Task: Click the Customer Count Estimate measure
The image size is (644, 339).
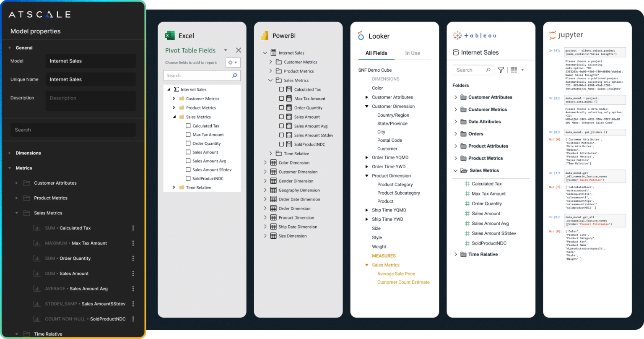Action: click(x=403, y=282)
